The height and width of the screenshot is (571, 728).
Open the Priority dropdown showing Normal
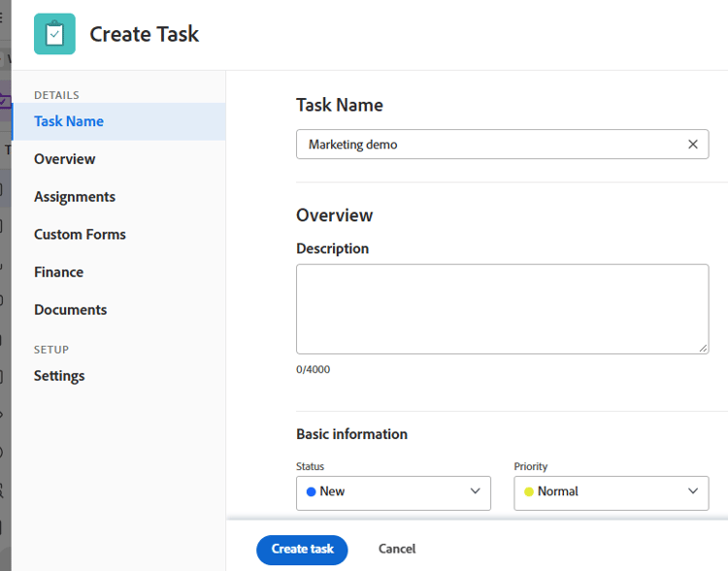(611, 493)
